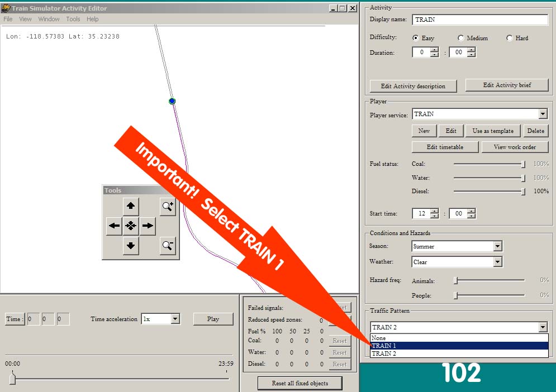Image resolution: width=556 pixels, height=392 pixels.
Task: Reset the Diesel fuel row
Action: click(340, 364)
